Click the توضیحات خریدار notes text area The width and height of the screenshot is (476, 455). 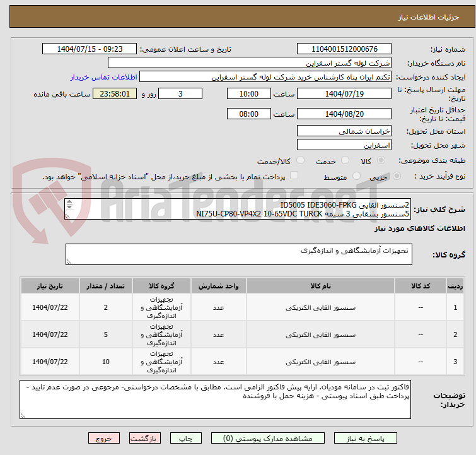point(215,399)
